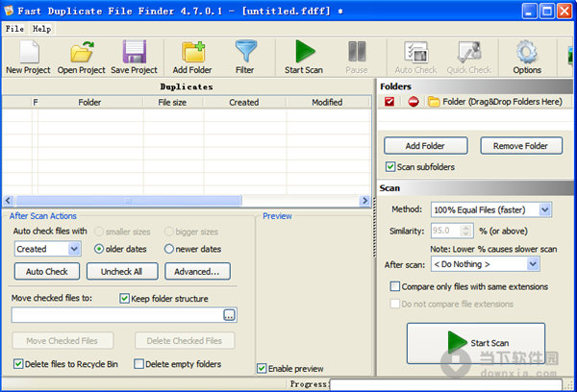The width and height of the screenshot is (577, 392).
Task: Enable Delete empty folders checkbox
Action: [138, 364]
